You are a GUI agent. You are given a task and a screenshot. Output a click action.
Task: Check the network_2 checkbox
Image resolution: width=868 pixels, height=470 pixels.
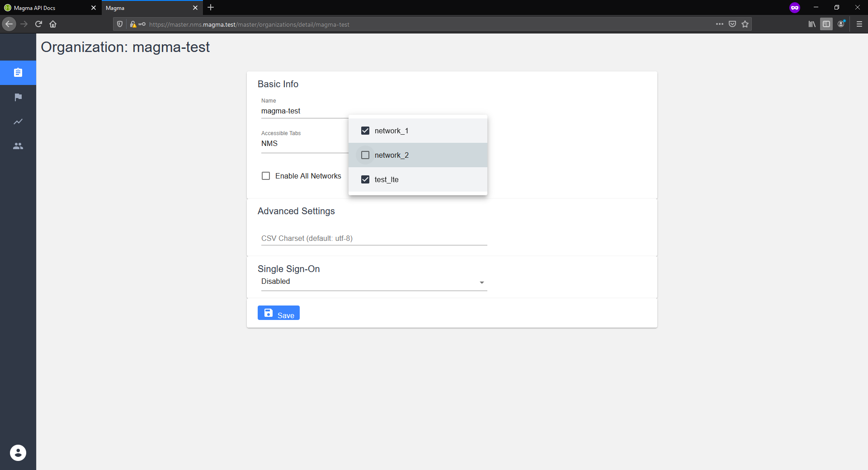[365, 155]
